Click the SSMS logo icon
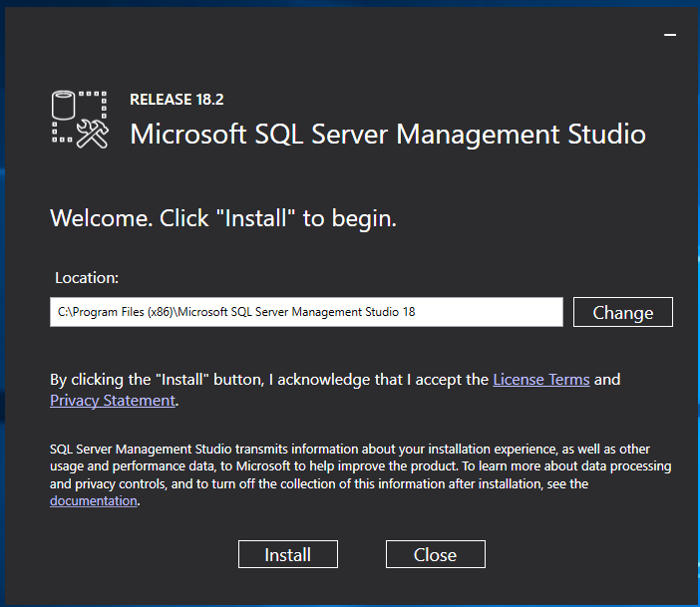700x607 pixels. pyautogui.click(x=79, y=121)
